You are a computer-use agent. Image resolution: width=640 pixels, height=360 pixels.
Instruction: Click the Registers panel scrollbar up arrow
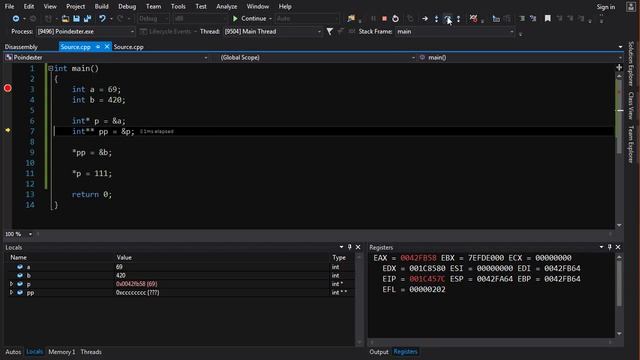(x=619, y=257)
